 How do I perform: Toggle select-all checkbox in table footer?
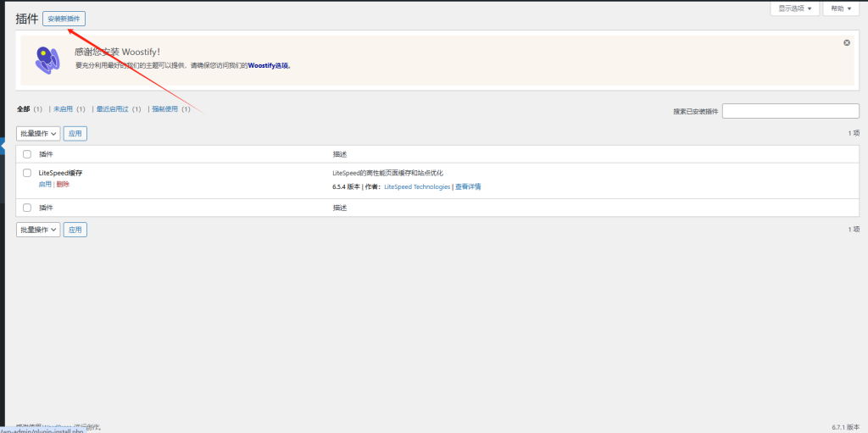coord(27,208)
